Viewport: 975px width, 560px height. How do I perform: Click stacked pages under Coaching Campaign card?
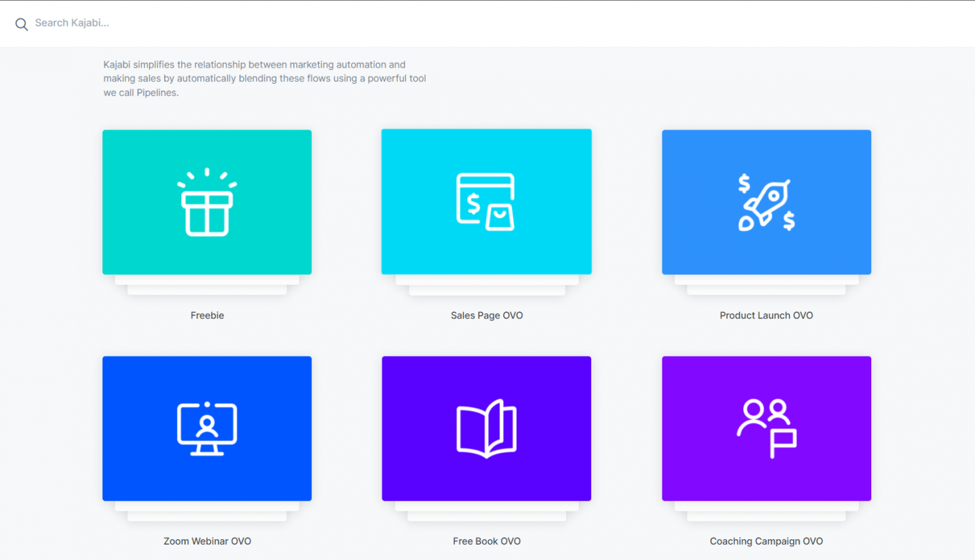point(766,511)
